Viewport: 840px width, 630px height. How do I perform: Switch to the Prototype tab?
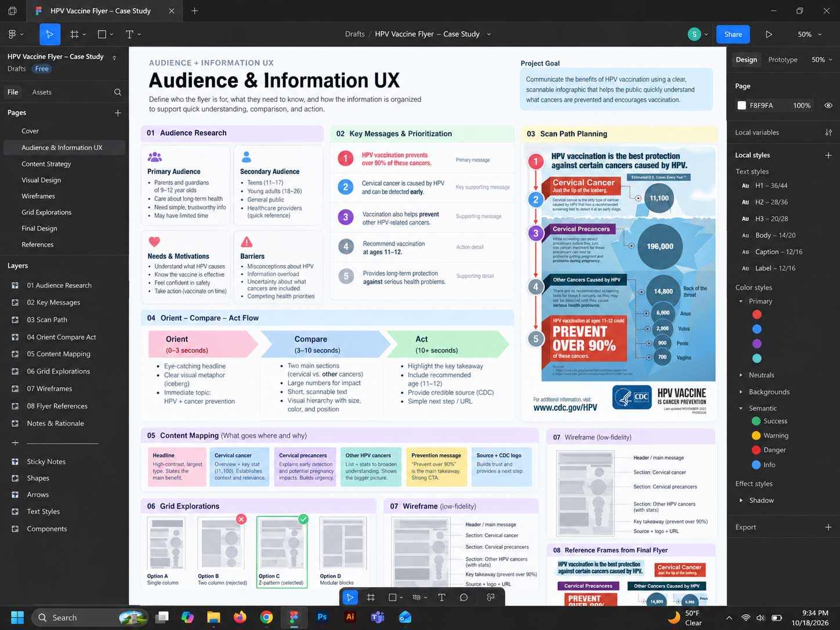[x=783, y=59]
